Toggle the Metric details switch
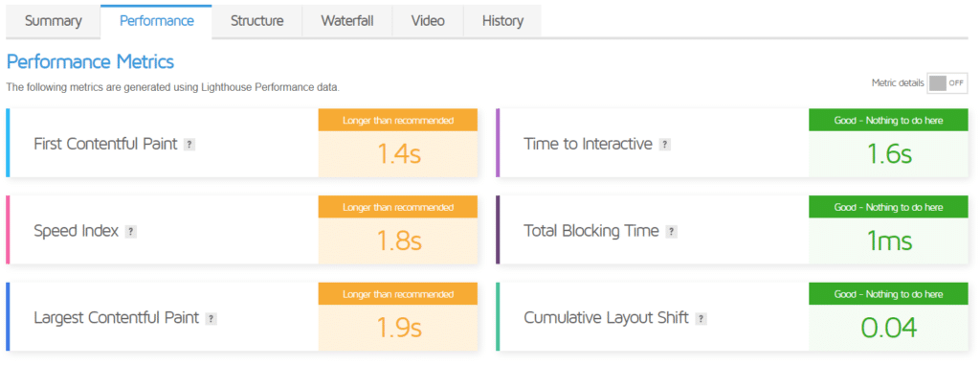Image resolution: width=980 pixels, height=366 pixels. [x=947, y=83]
